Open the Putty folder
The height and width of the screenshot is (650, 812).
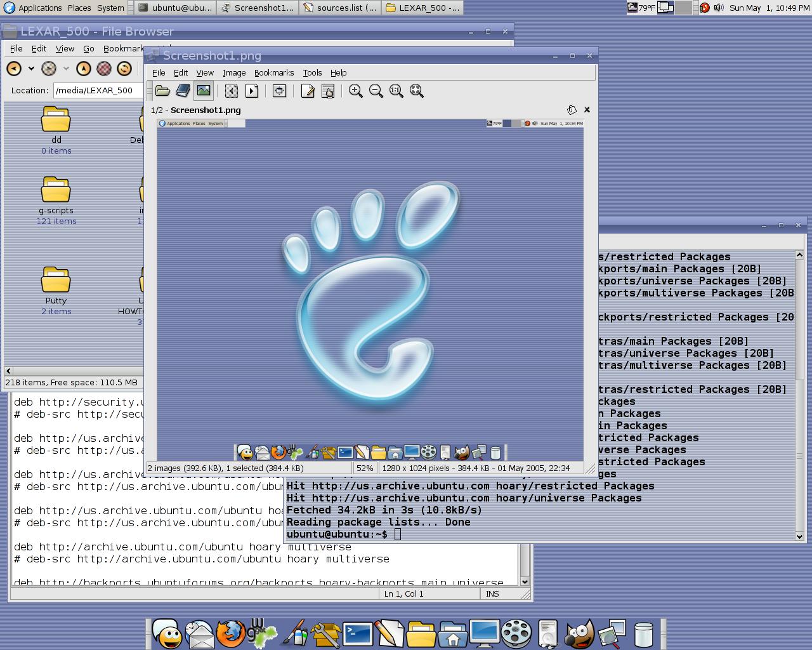pyautogui.click(x=56, y=281)
